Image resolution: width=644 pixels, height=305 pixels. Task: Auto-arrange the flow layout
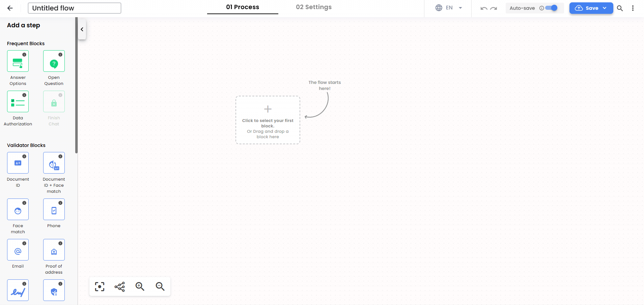pyautogui.click(x=119, y=286)
